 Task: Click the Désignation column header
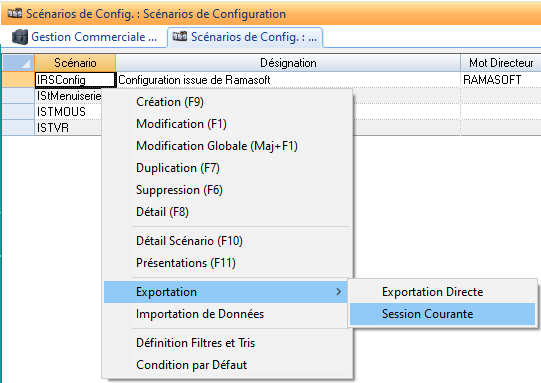[288, 63]
